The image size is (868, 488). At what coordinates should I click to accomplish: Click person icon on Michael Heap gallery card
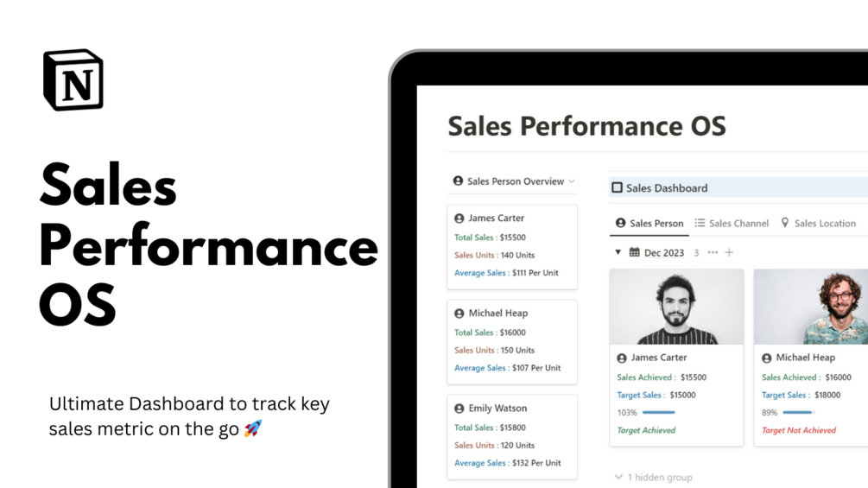[x=767, y=358]
